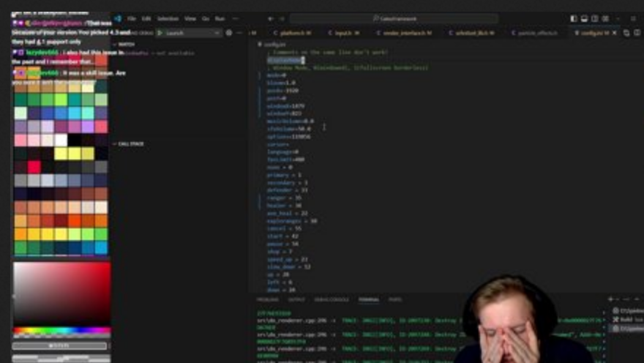Go forward with the navigation arrow

coord(282,18)
